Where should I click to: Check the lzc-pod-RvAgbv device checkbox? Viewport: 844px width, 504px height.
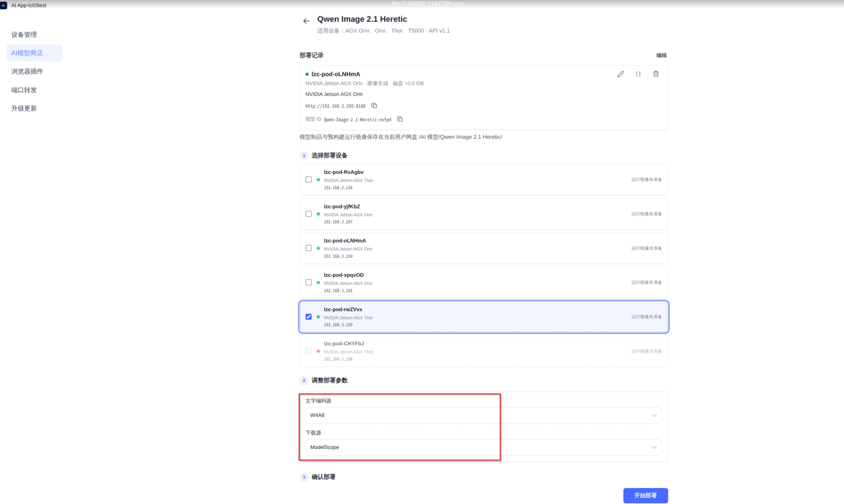point(308,179)
